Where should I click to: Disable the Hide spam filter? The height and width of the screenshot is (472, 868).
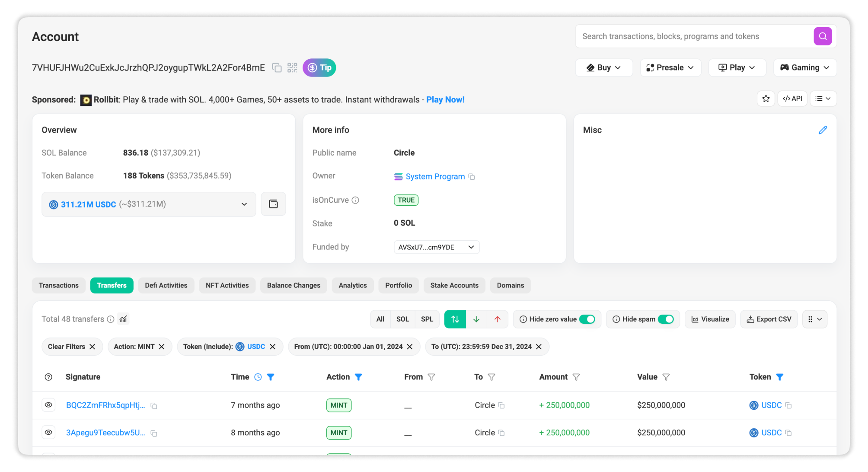tap(667, 319)
